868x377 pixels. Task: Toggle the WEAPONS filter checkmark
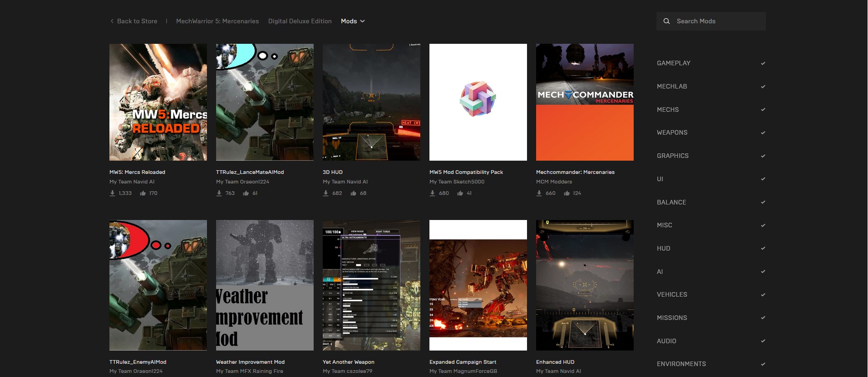[763, 133]
